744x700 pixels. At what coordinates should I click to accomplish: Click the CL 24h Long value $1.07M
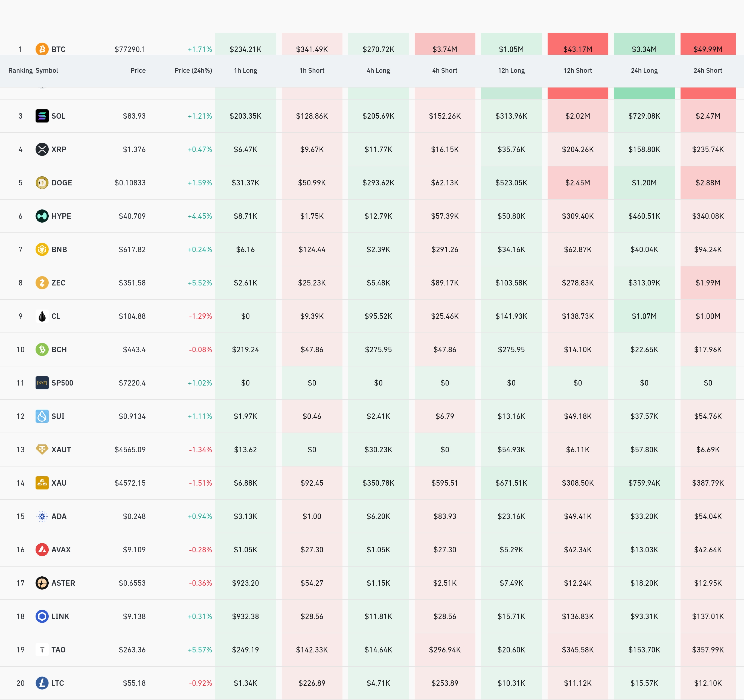pyautogui.click(x=644, y=316)
